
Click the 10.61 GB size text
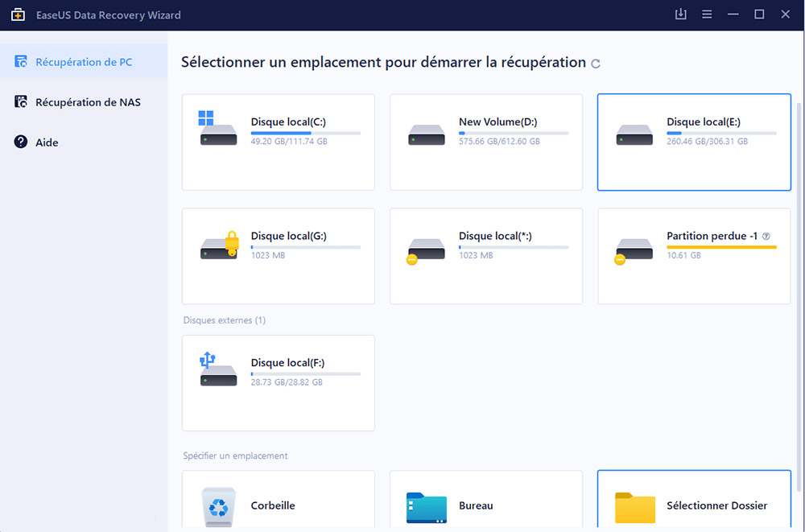[683, 255]
